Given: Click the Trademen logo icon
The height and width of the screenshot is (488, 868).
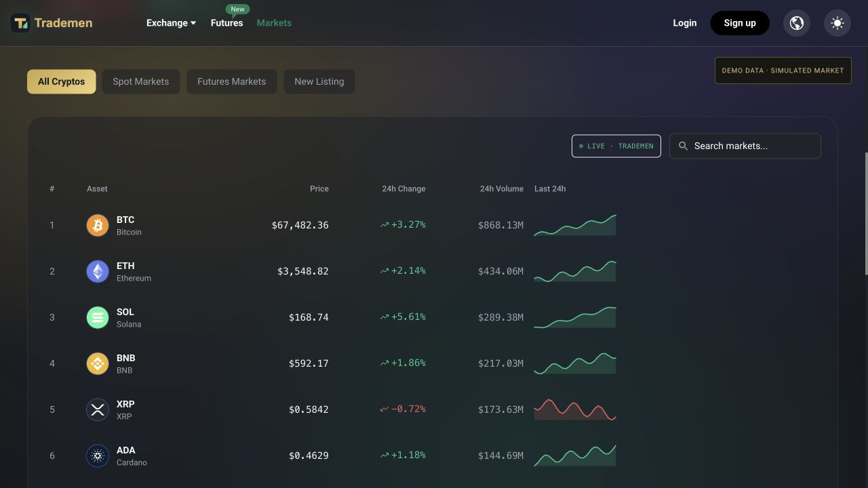Looking at the screenshot, I should coord(20,23).
